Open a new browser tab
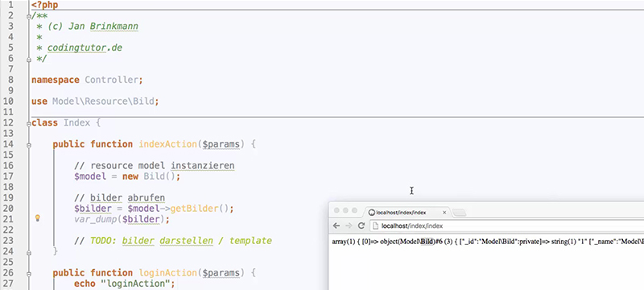 [459, 213]
